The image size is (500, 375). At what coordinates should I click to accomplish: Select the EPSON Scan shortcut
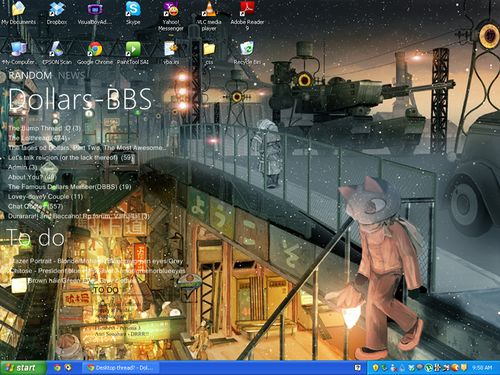(x=57, y=53)
